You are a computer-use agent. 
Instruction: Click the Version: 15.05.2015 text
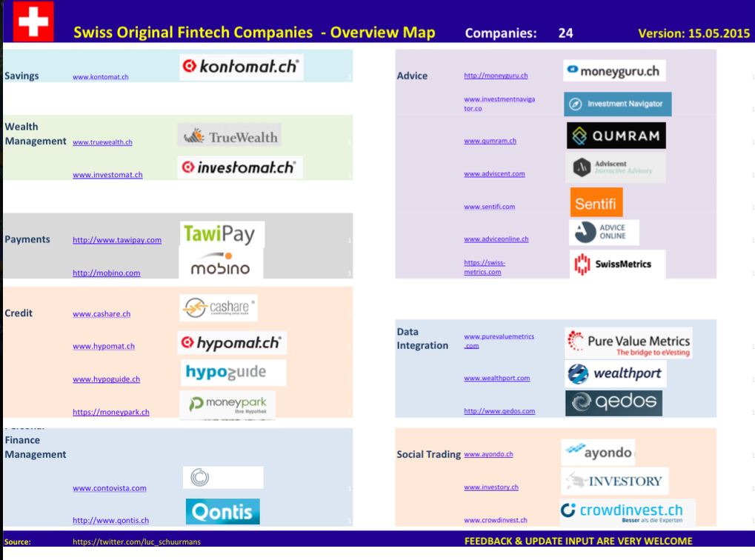[x=694, y=33]
